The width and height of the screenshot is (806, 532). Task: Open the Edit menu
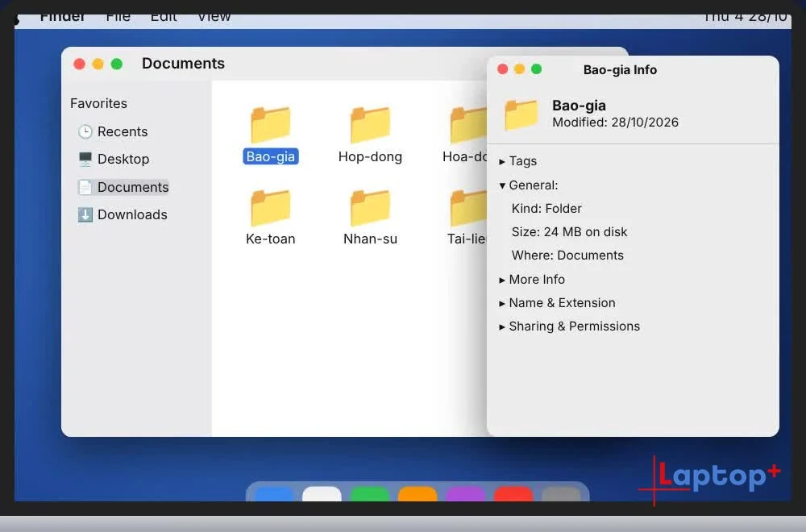[164, 18]
